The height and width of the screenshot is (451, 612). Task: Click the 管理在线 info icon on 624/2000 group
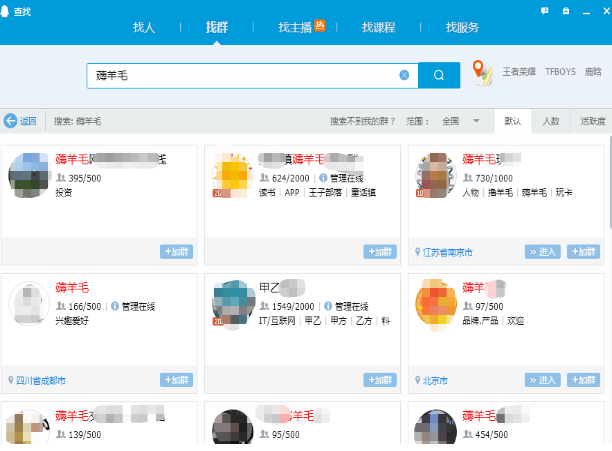pos(323,178)
